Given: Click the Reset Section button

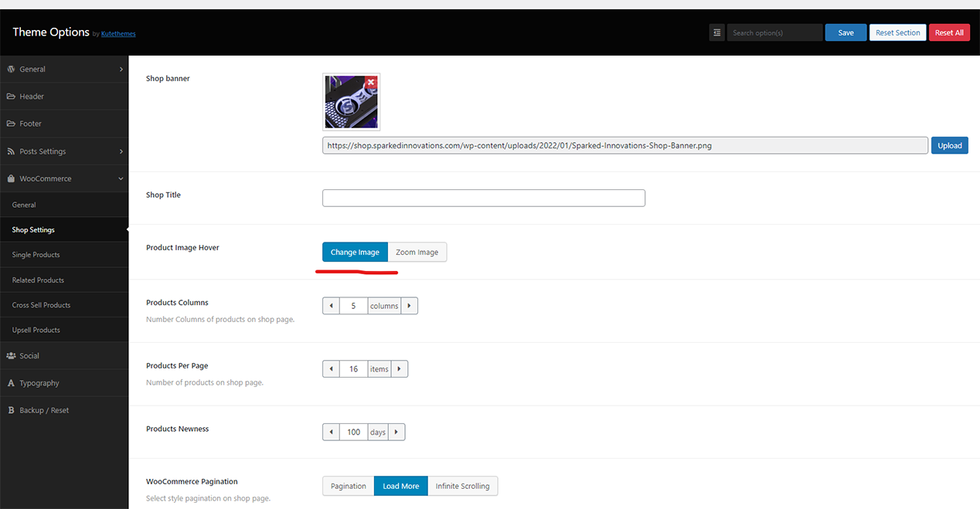Looking at the screenshot, I should [897, 32].
